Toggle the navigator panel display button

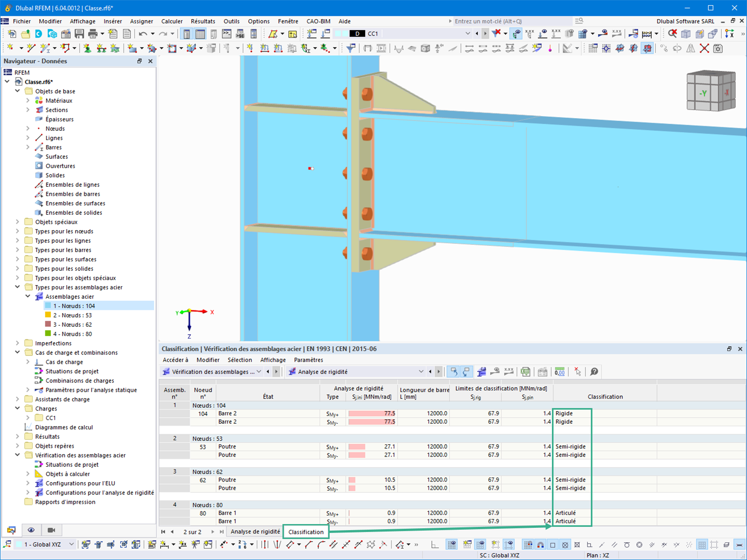pyautogui.click(x=187, y=34)
